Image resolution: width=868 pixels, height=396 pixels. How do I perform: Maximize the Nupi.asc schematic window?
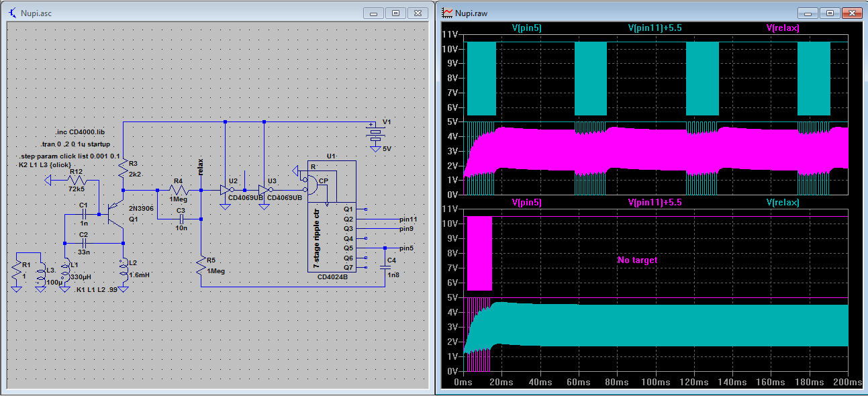(396, 13)
